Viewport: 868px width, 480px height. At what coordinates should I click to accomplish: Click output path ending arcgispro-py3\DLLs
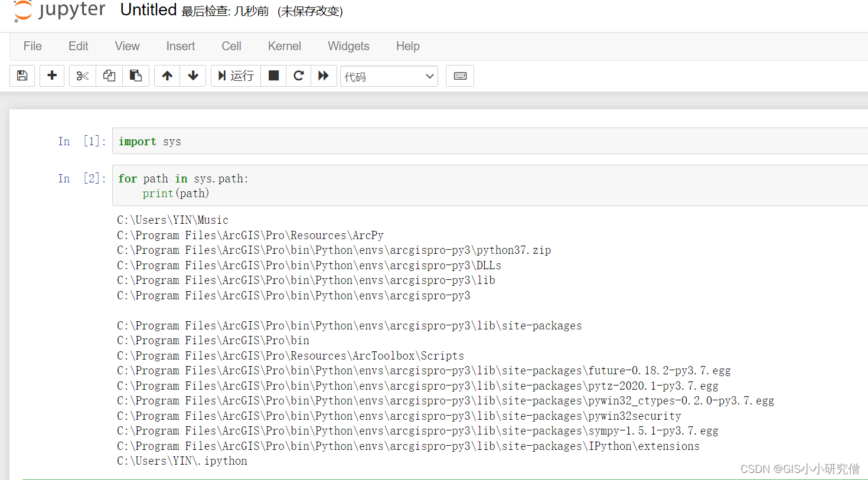[x=309, y=266]
